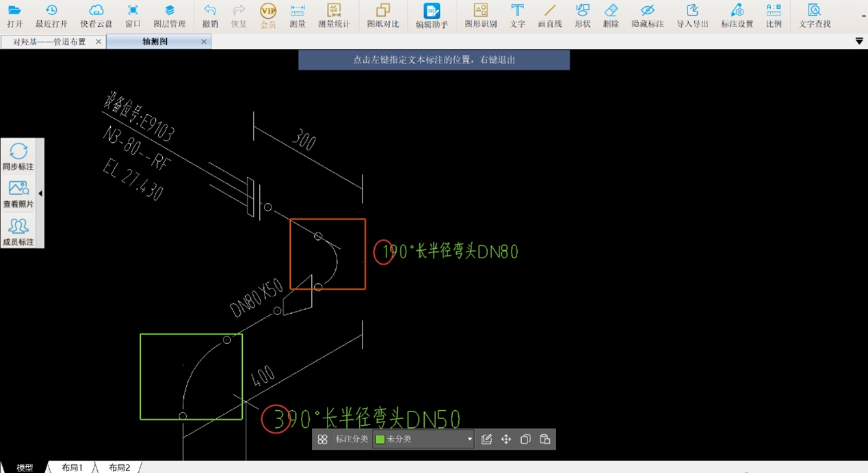
Task: Click the 同步标注 sync annotation button
Action: coord(18,157)
